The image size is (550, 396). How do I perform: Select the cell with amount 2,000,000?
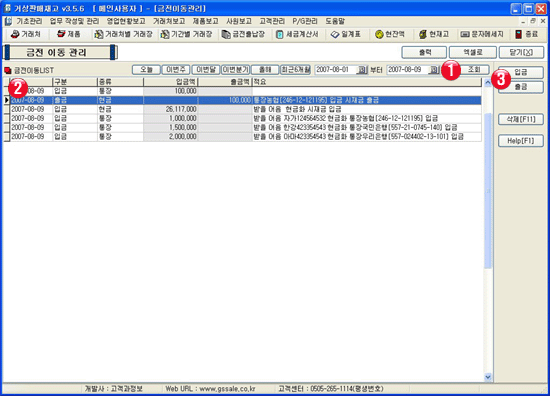(171, 137)
